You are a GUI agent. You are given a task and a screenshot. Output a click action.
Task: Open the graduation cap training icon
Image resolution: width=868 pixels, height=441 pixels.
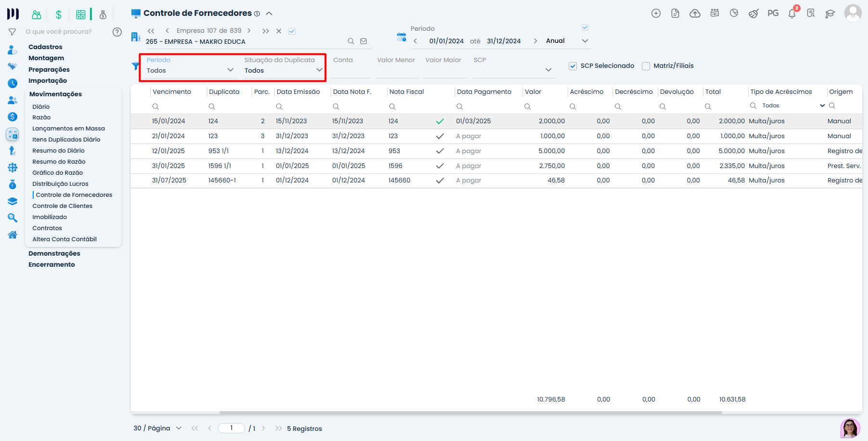830,13
